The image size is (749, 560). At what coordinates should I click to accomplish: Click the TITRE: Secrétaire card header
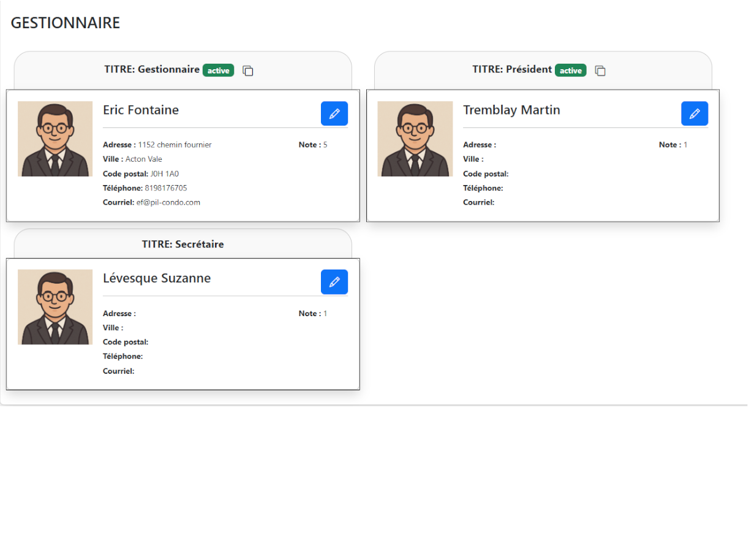[x=183, y=244]
